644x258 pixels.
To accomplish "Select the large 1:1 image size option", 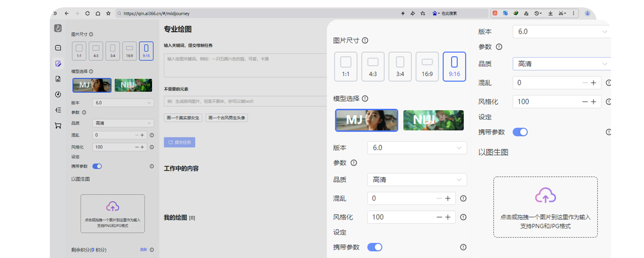I will pyautogui.click(x=346, y=66).
